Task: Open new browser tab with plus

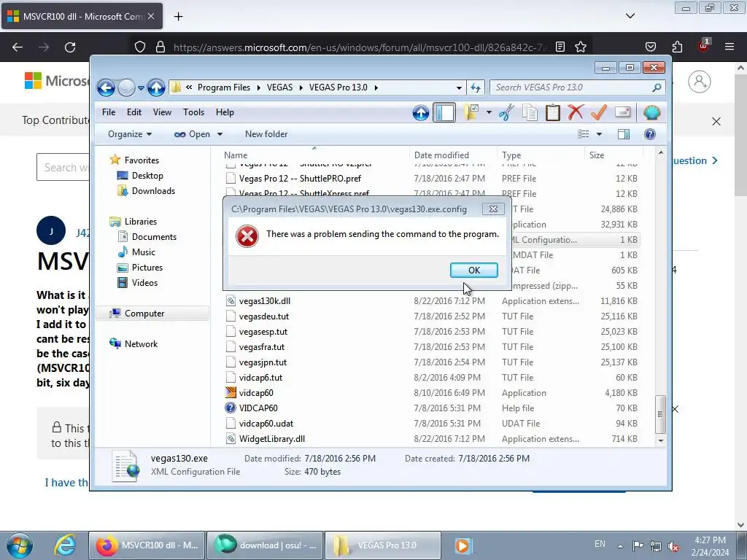Action: (178, 16)
